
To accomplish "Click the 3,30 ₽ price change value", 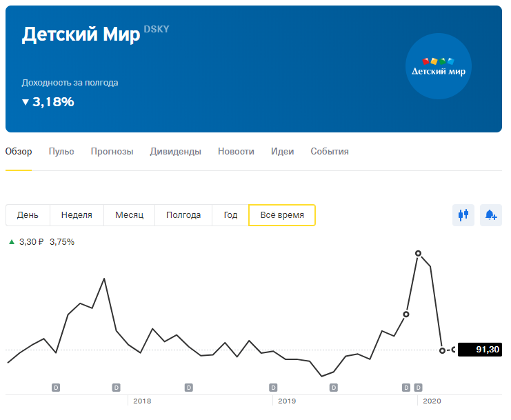I will 31,242.
